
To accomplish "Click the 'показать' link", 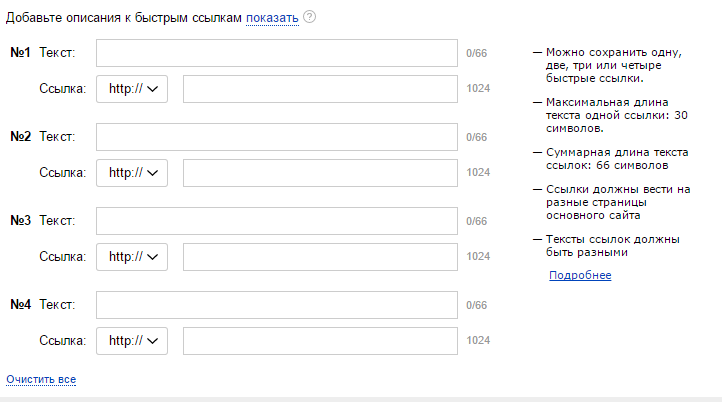I will [272, 18].
